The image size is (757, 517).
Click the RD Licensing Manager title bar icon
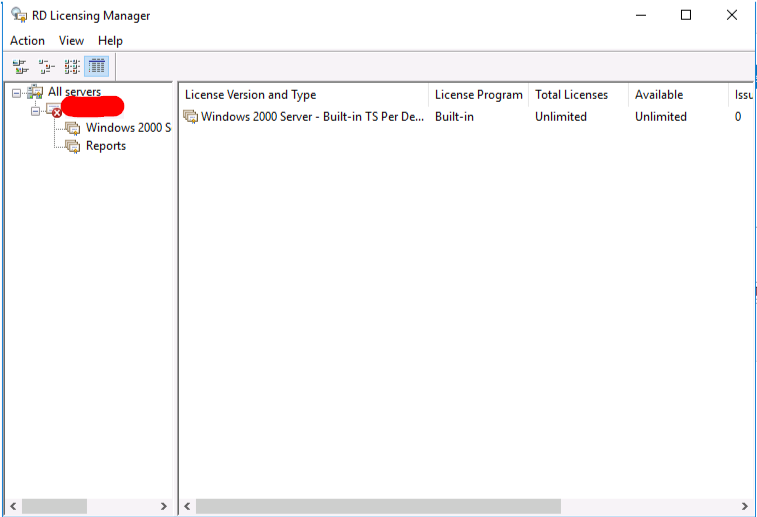click(19, 15)
